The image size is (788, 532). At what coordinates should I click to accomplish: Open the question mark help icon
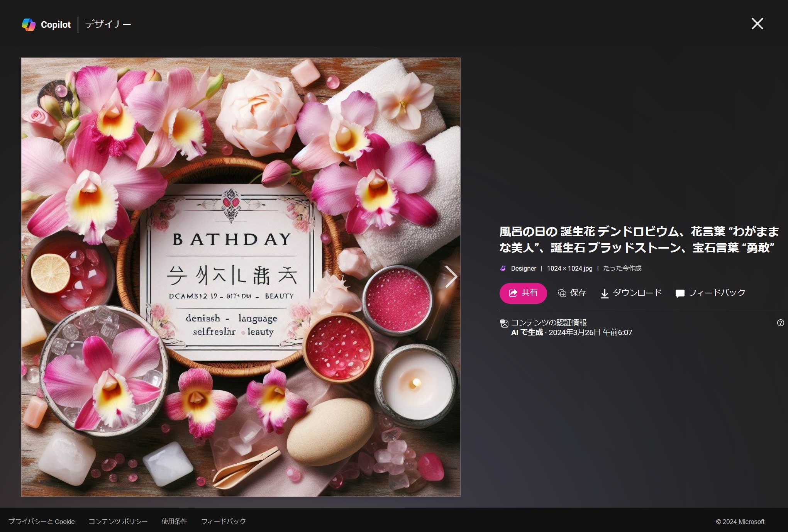tap(780, 323)
